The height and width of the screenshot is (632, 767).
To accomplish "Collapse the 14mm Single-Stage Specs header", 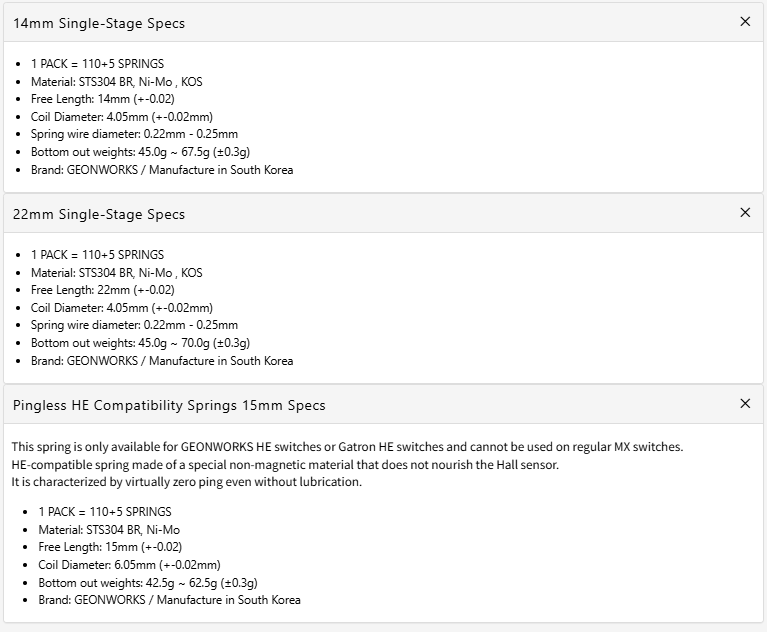I will (99, 23).
